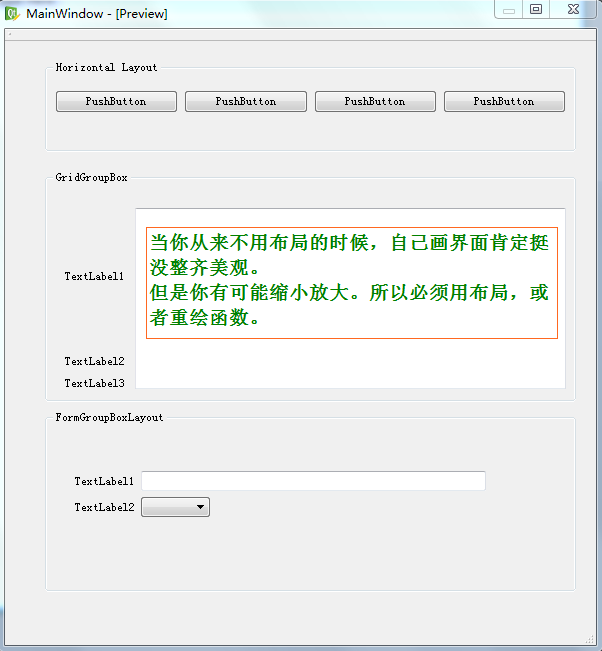Select TextLabel1 in GridGroupBox
This screenshot has height=651, width=602.
(94, 277)
